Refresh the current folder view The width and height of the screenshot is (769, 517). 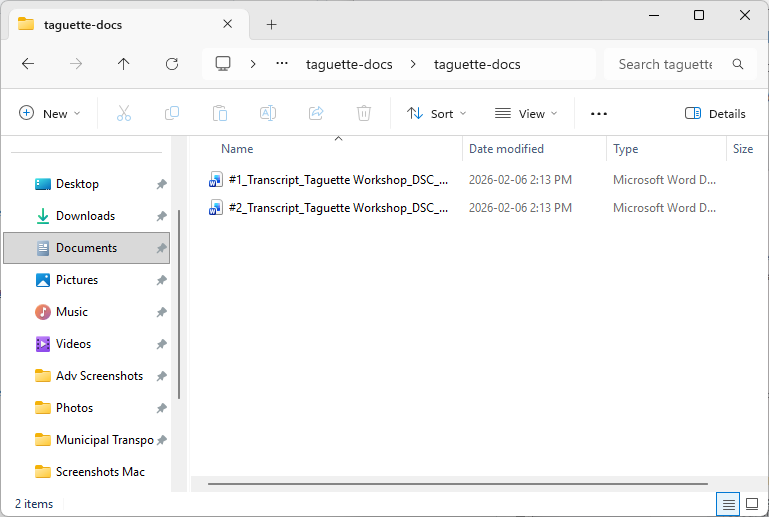[x=172, y=64]
